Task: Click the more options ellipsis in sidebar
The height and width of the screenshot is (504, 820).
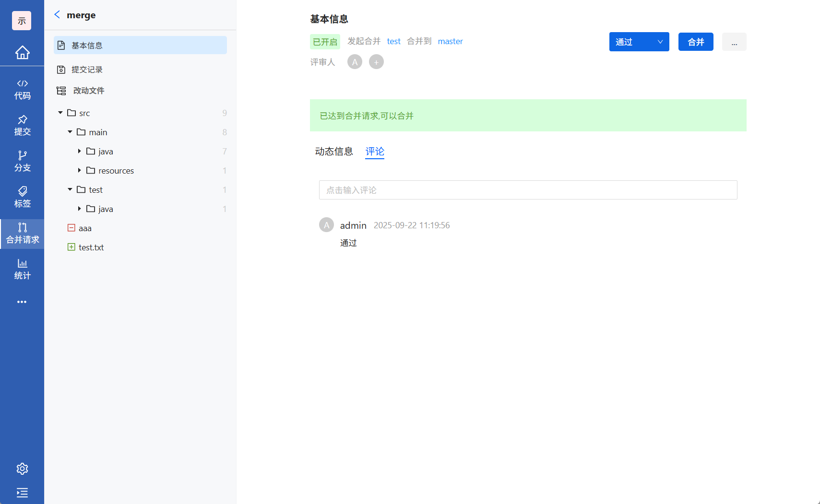Action: [22, 302]
